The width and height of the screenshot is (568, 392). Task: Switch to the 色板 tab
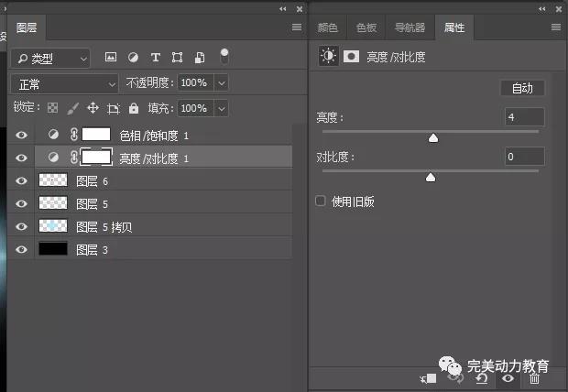coord(366,27)
